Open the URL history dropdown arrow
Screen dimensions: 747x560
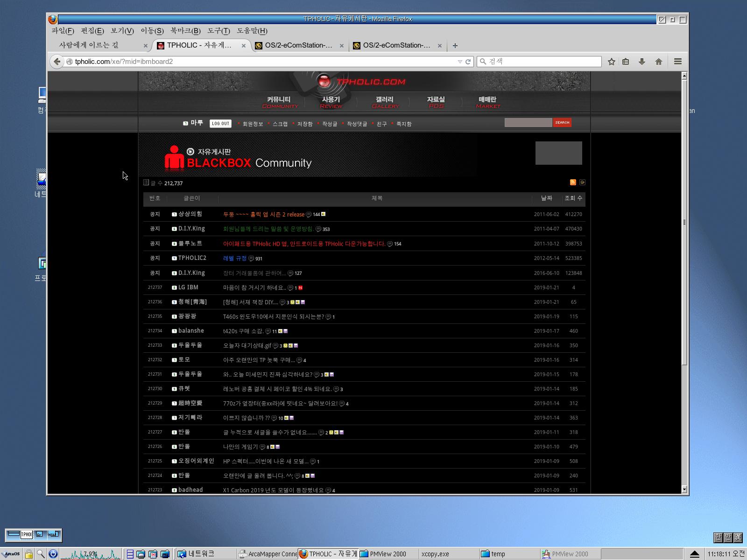tap(460, 62)
